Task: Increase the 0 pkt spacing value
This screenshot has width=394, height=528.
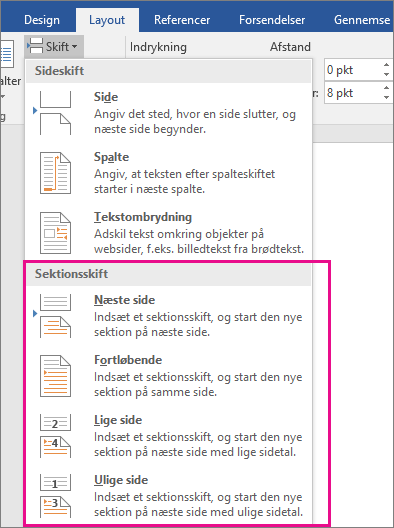Action: pyautogui.click(x=386, y=65)
